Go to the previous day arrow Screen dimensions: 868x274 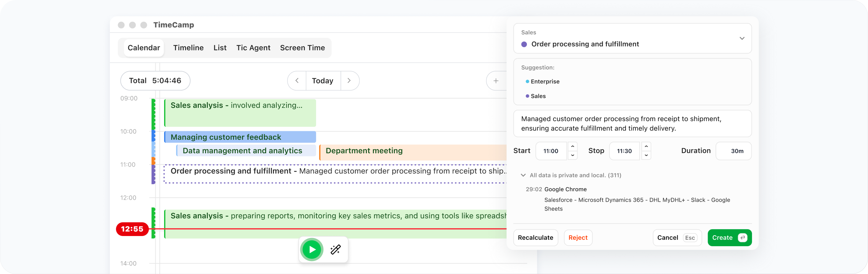tap(297, 81)
